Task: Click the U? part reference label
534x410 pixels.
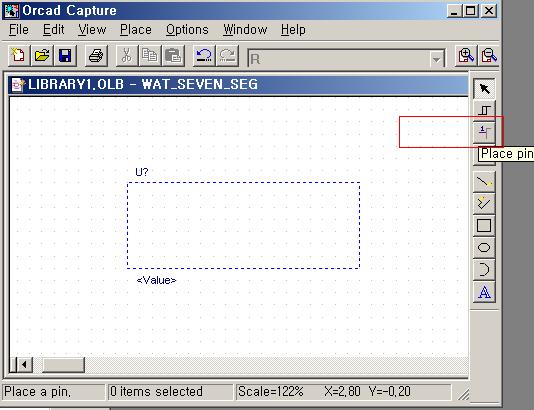Action: tap(142, 172)
